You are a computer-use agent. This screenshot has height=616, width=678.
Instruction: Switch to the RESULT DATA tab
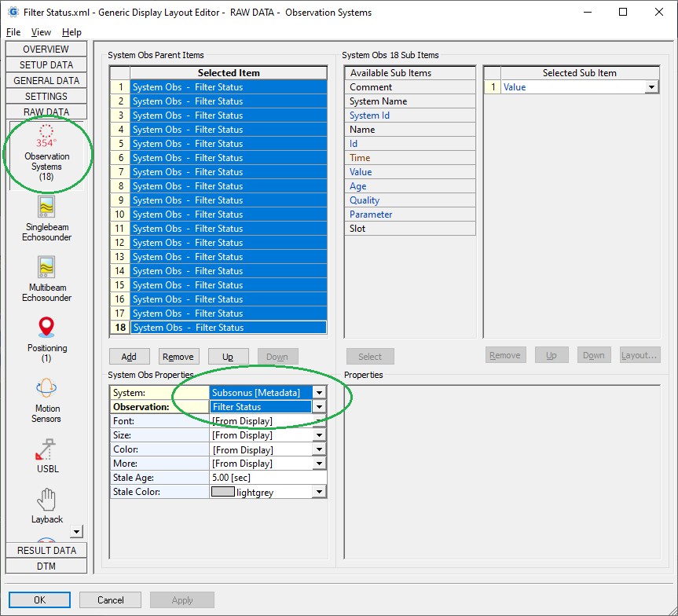(x=46, y=550)
